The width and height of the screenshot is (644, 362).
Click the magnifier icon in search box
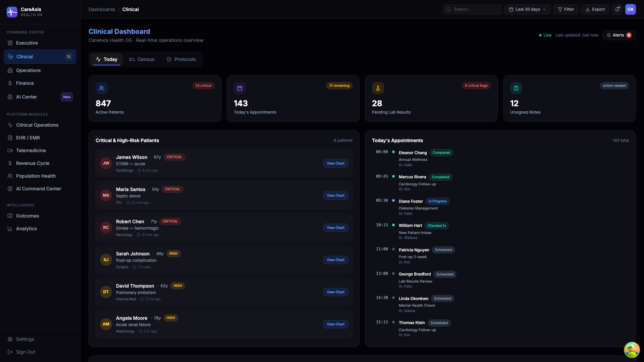[x=448, y=9]
